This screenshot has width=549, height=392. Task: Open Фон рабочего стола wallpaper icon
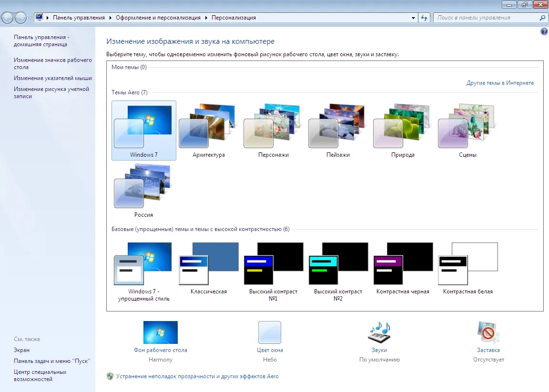[160, 332]
